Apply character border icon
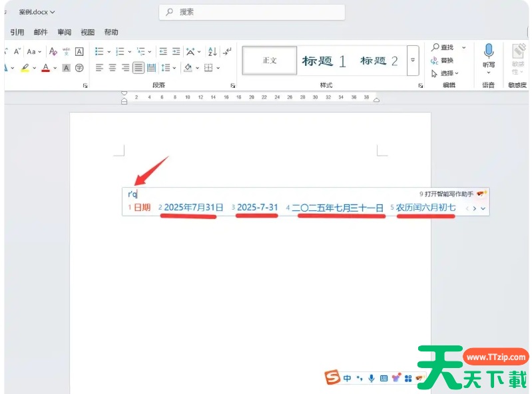This screenshot has width=532, height=394. (x=79, y=51)
